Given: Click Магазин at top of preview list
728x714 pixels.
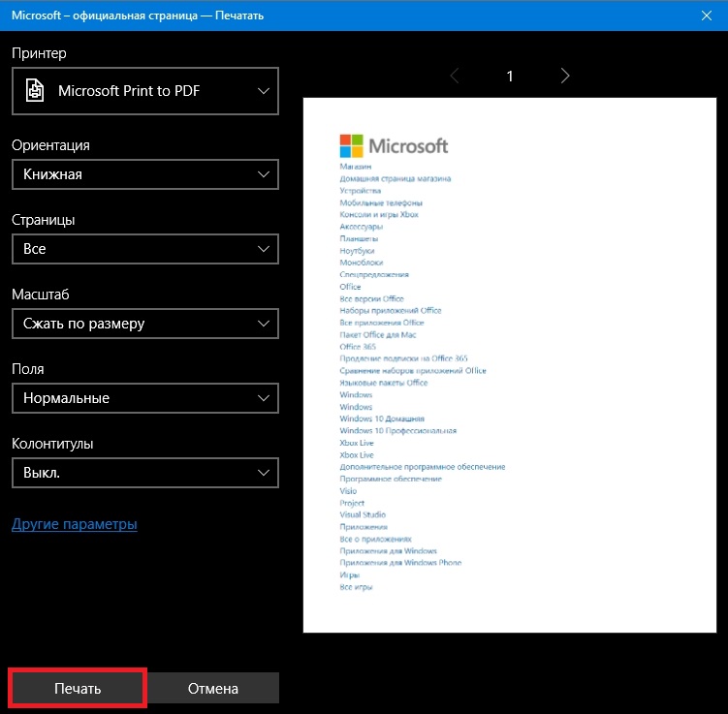Looking at the screenshot, I should (356, 167).
